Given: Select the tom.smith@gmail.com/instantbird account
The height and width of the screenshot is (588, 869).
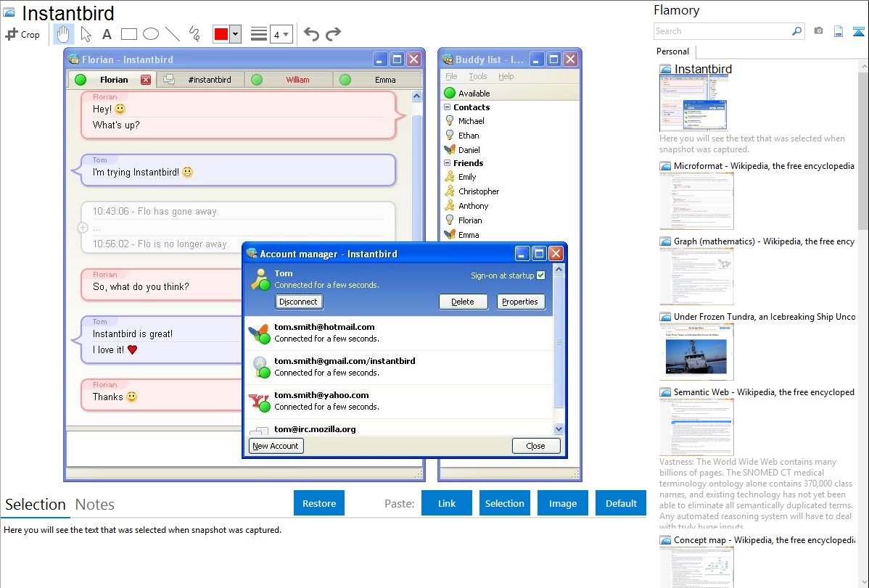Looking at the screenshot, I should point(398,367).
